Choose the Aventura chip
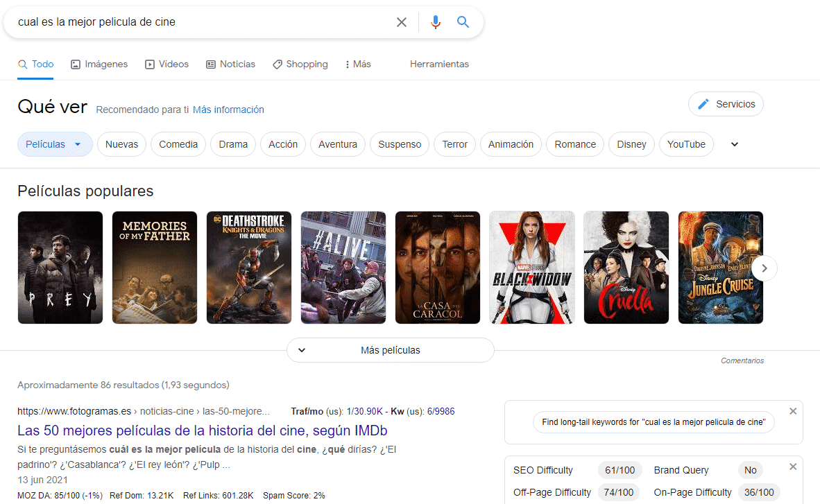820x504 pixels. point(338,144)
